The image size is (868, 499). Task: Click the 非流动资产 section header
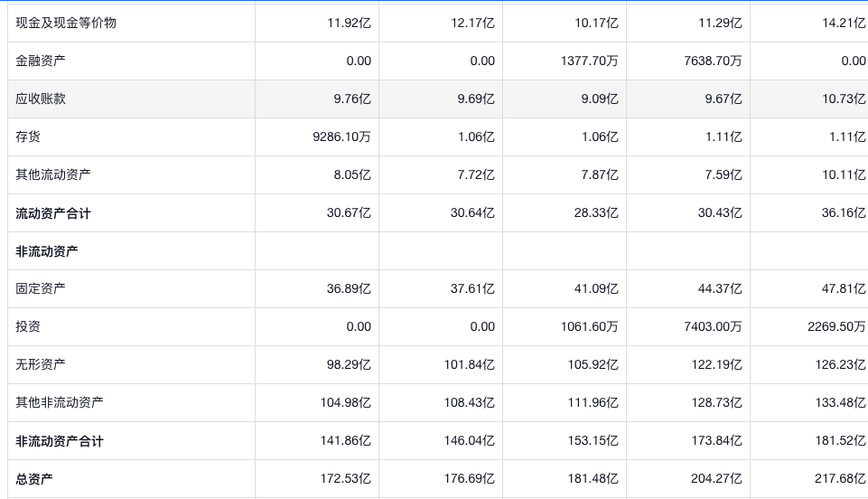pos(47,251)
